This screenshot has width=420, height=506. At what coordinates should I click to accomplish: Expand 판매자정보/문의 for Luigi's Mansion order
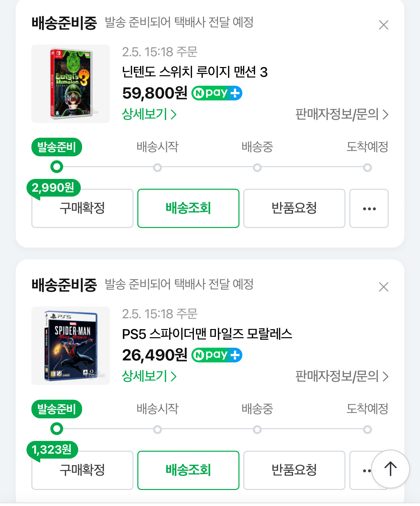[341, 114]
